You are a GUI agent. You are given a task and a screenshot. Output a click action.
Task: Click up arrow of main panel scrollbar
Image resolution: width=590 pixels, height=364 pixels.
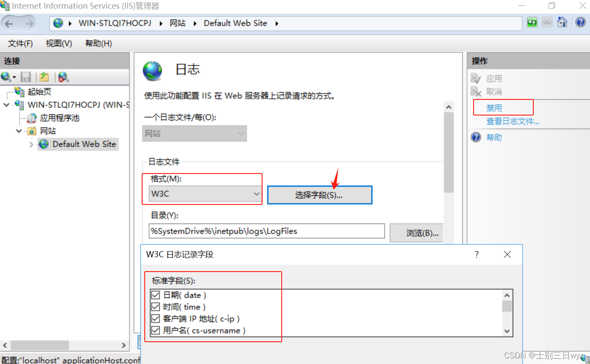(x=449, y=107)
